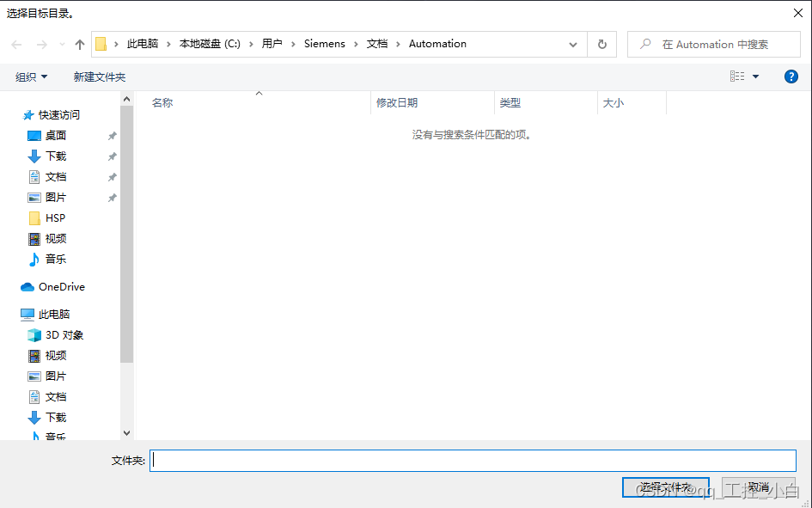This screenshot has height=508, width=812.
Task: Sort by the 修改日期 column
Action: point(397,103)
